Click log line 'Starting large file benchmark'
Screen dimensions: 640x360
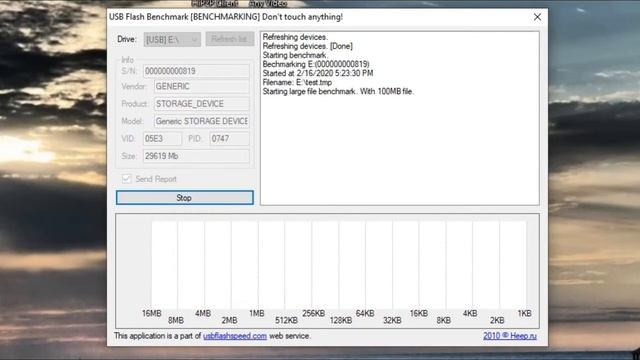click(x=338, y=91)
